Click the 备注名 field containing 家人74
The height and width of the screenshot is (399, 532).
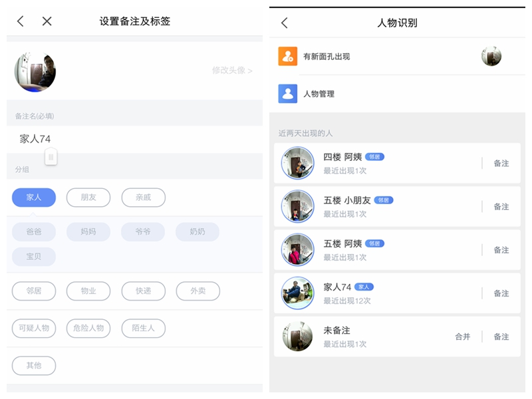click(134, 139)
